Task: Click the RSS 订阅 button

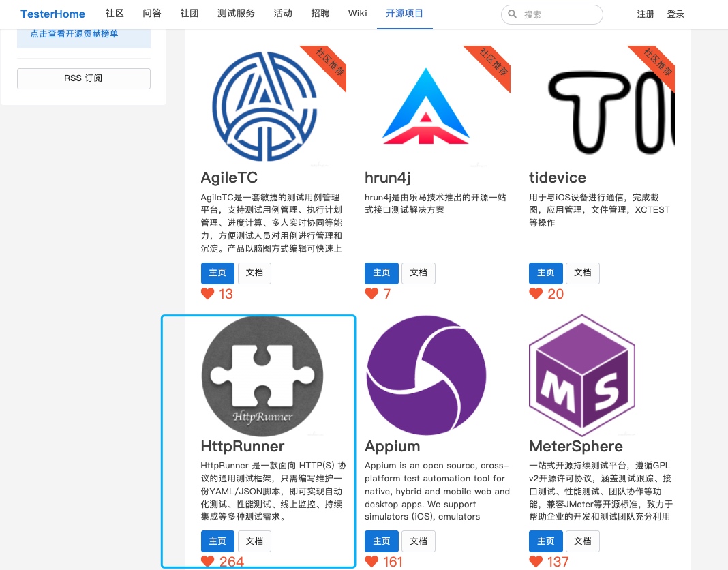Action: [x=84, y=78]
